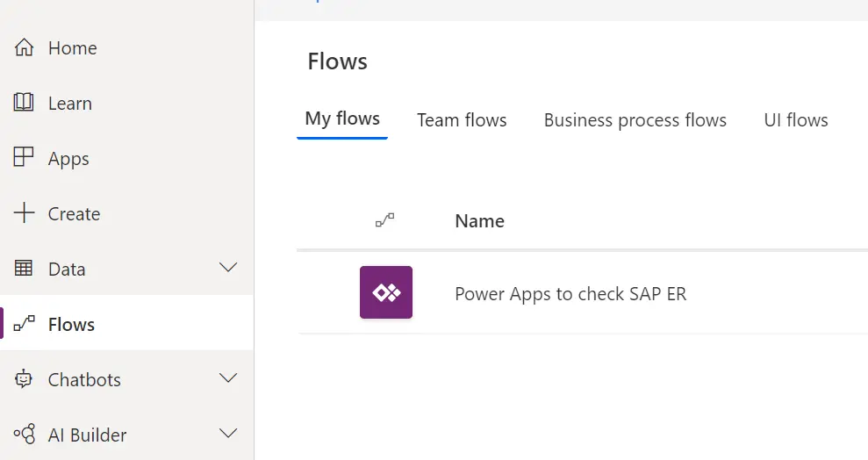Viewport: 868px width, 460px height.
Task: Expand the Chatbots section chevron
Action: [x=228, y=378]
